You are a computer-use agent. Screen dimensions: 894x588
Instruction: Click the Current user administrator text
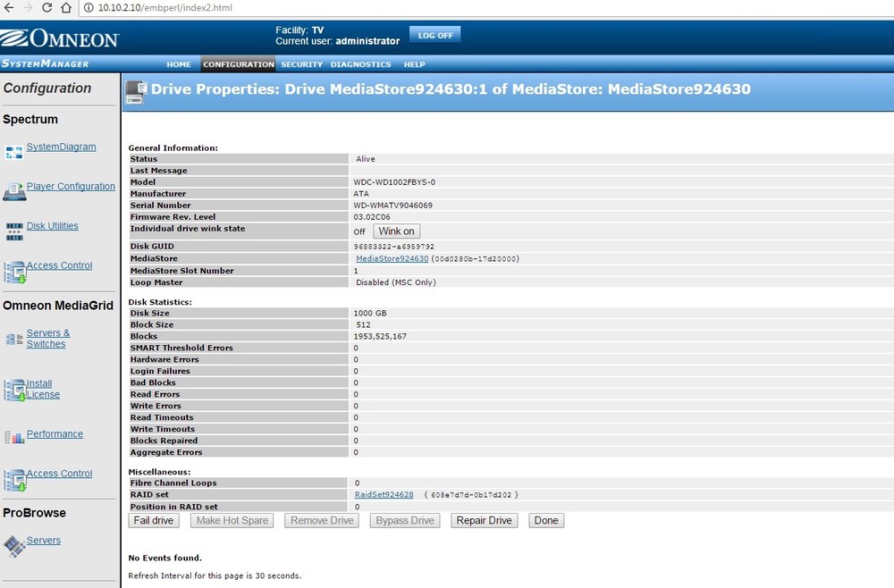coord(338,41)
